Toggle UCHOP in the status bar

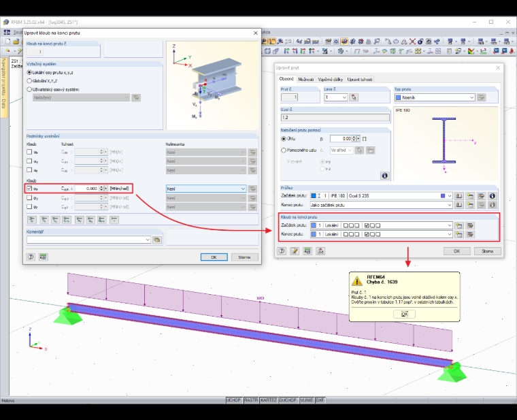233,400
